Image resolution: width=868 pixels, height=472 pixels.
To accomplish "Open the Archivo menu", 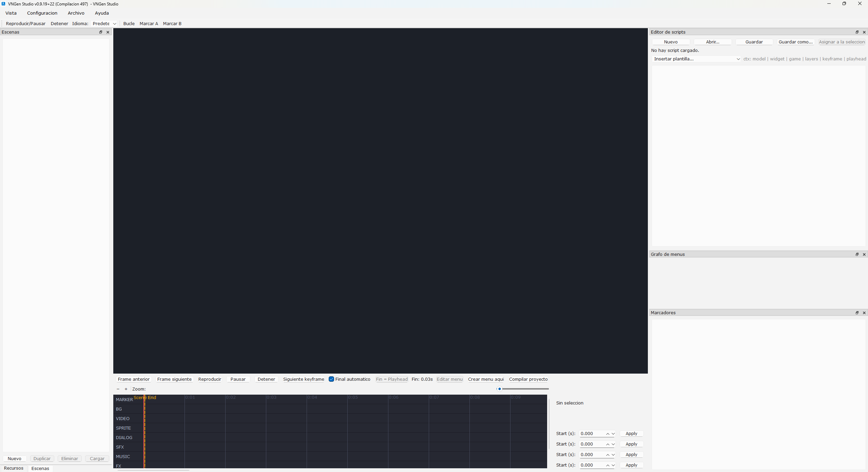I will click(x=76, y=13).
